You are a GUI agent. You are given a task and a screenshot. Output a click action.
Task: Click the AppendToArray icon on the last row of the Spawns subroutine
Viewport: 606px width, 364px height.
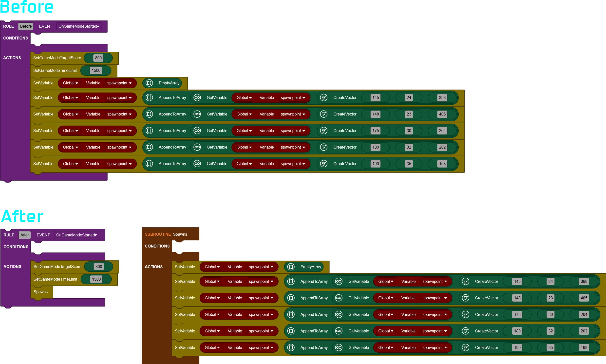pos(291,347)
